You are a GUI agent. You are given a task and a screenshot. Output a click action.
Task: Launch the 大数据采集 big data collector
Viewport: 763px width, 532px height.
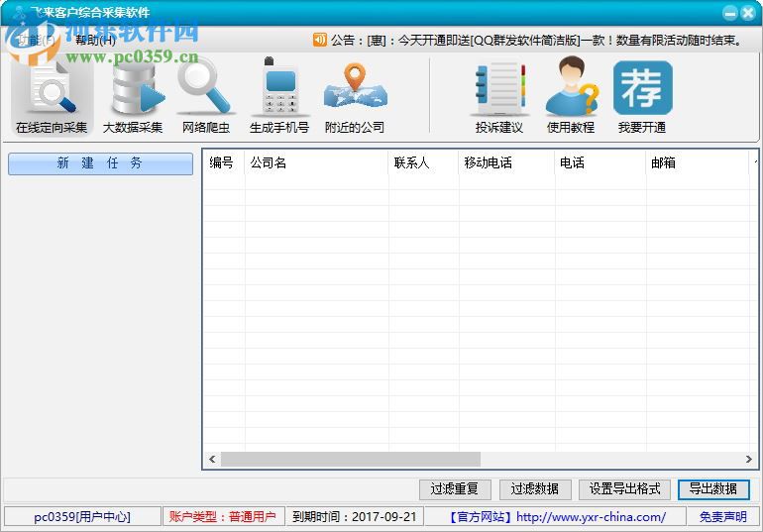point(133,96)
